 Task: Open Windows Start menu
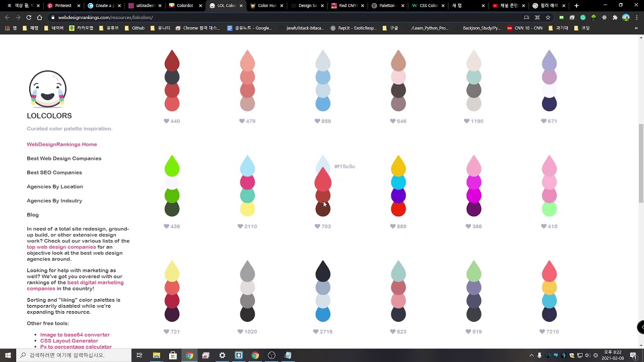tap(8, 355)
